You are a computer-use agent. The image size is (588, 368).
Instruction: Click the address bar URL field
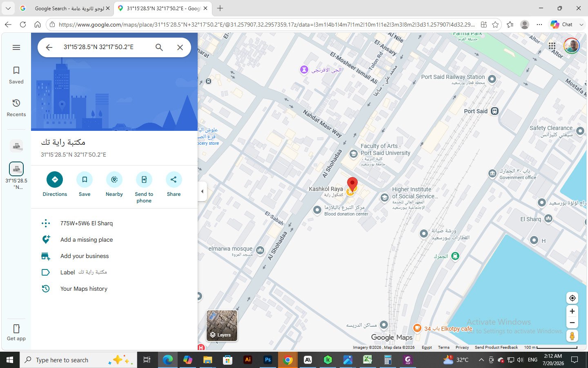(266, 25)
